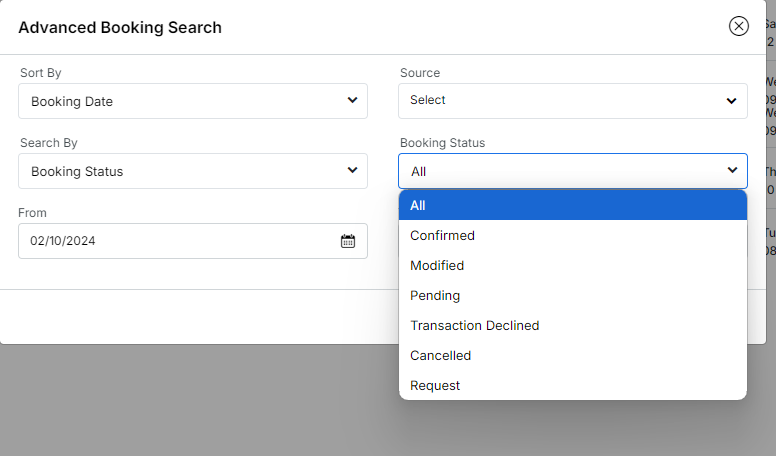The image size is (776, 456).
Task: Close the Advanced Booking Search dialog
Action: [x=739, y=26]
